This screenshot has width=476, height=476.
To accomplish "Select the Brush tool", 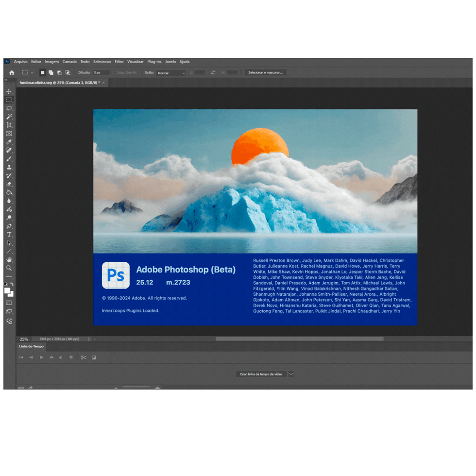I will [9, 158].
